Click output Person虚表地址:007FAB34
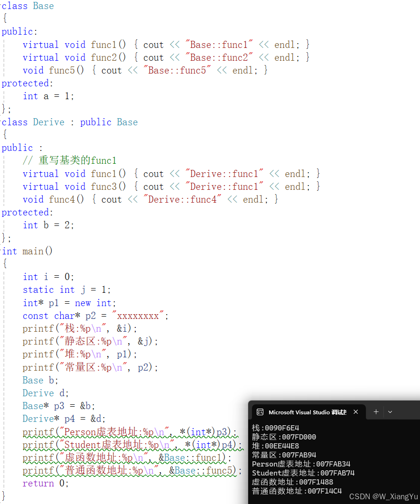 [x=301, y=464]
